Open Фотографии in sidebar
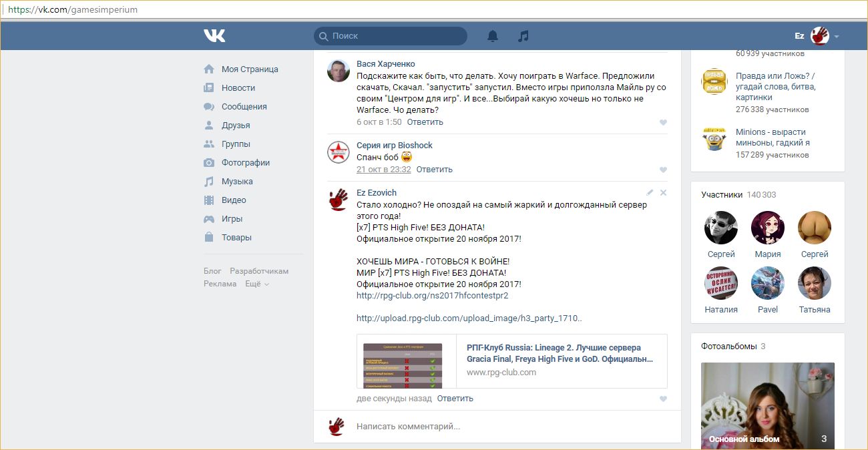The height and width of the screenshot is (450, 868). coord(246,163)
